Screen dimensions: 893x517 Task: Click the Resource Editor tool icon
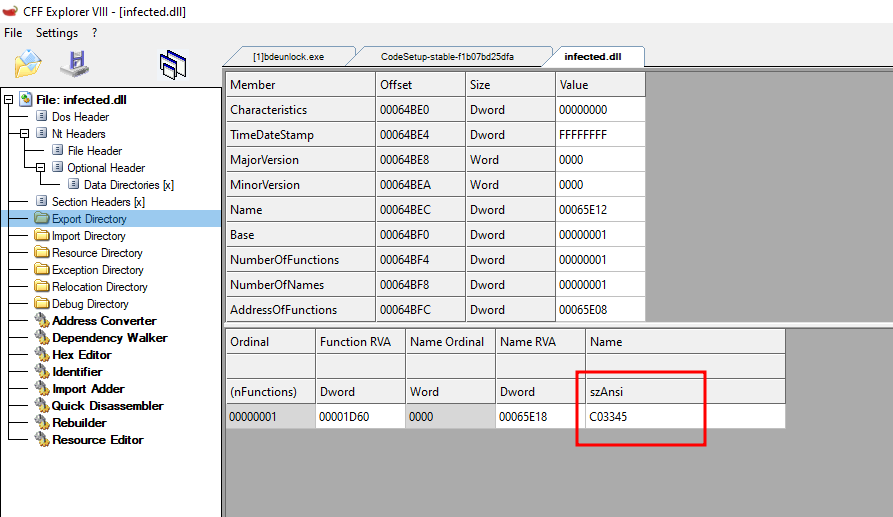(42, 441)
